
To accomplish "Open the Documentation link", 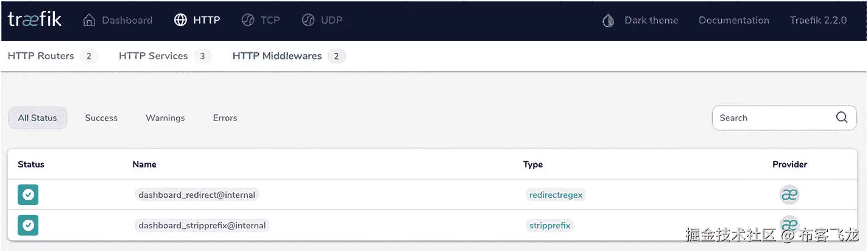I will pos(733,20).
